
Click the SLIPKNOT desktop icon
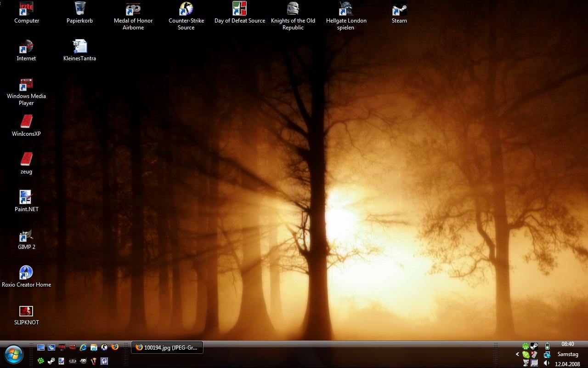tap(26, 312)
